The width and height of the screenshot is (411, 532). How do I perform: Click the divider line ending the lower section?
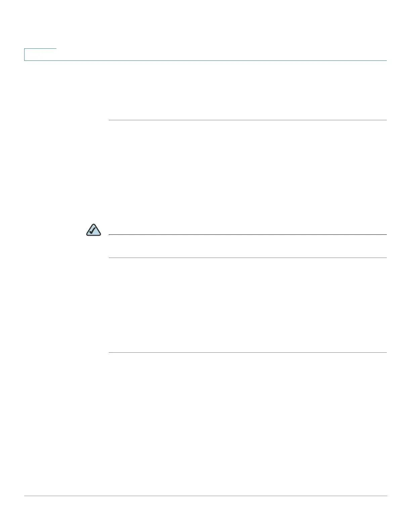[248, 352]
